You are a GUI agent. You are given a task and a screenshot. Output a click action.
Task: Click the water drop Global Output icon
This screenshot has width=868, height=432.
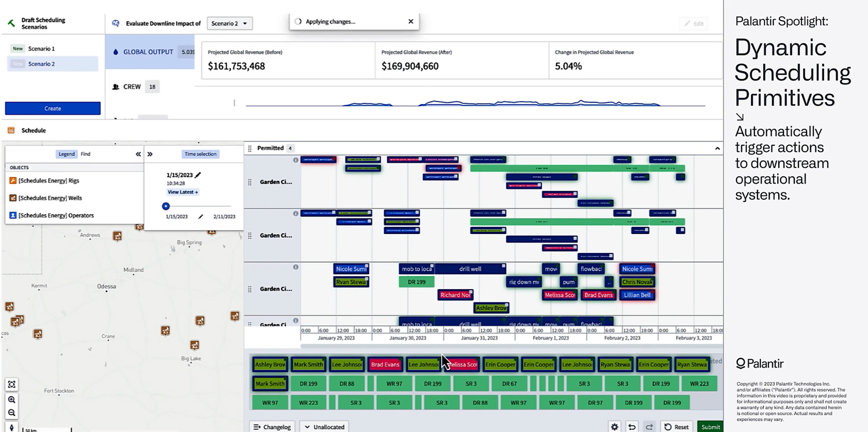click(x=115, y=52)
